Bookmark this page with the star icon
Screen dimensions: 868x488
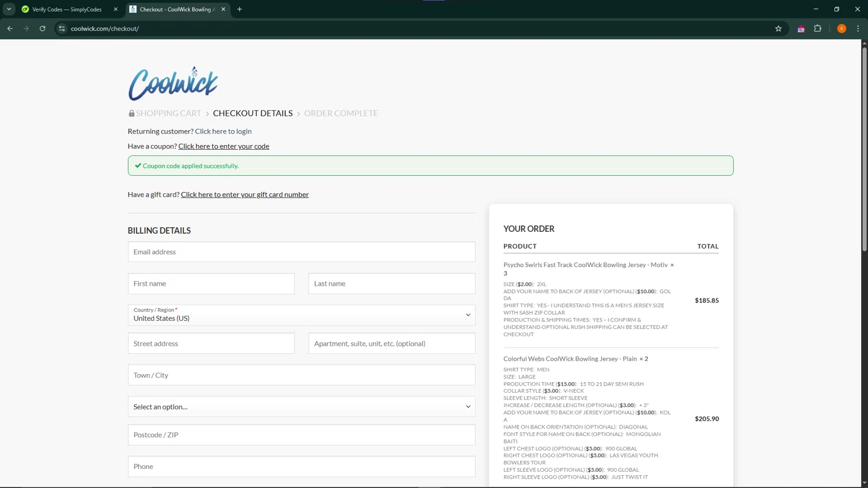click(x=778, y=28)
